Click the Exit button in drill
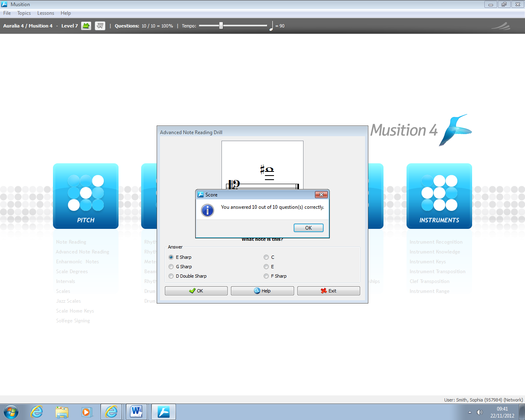This screenshot has width=525, height=420. click(329, 291)
